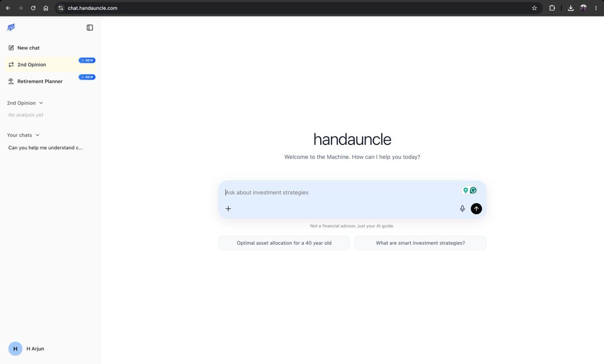Collapse the Your chats section

coord(23,135)
